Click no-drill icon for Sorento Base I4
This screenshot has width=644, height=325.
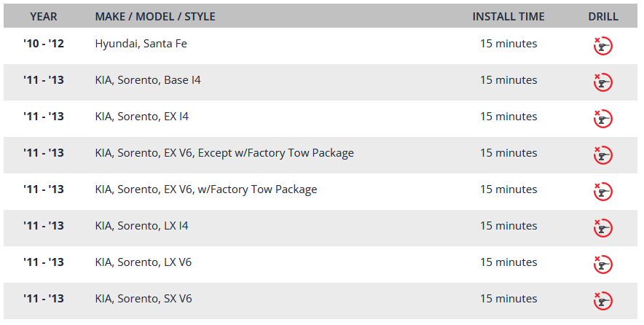pos(602,82)
